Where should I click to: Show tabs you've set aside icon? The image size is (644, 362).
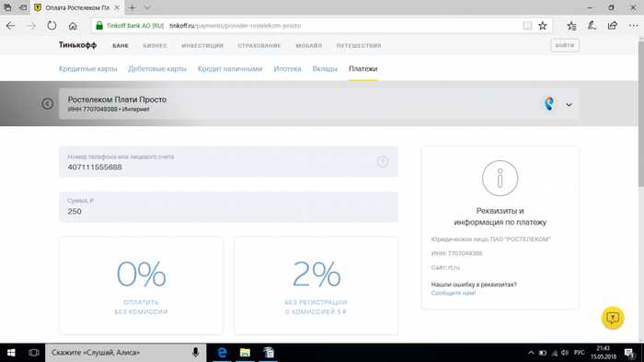[x=7, y=7]
